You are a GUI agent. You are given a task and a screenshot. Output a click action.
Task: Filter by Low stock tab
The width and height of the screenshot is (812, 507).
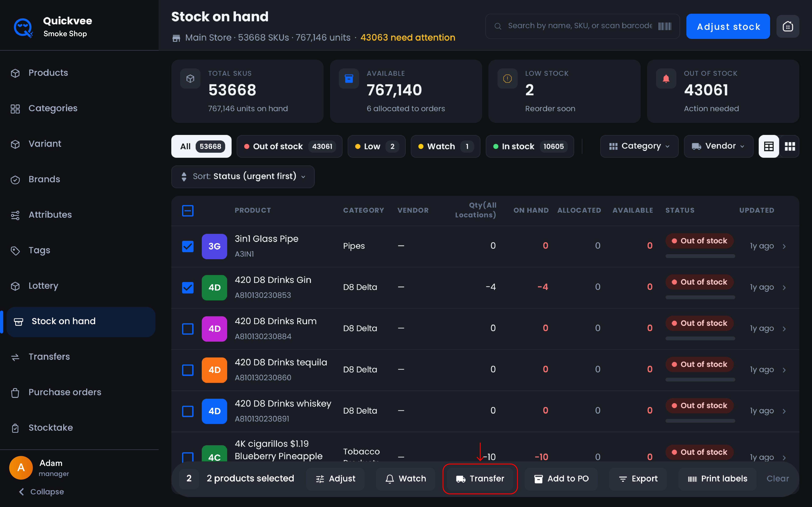point(377,146)
